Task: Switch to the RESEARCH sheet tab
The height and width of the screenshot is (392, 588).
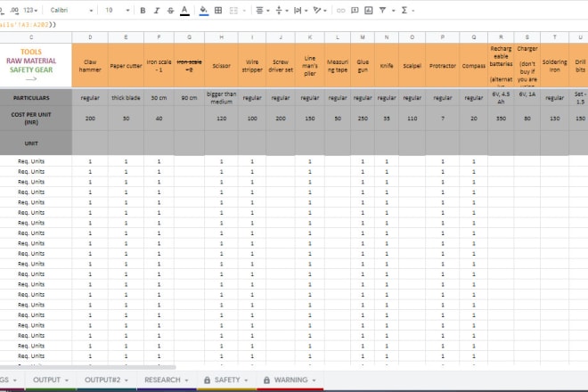Action: coord(162,380)
